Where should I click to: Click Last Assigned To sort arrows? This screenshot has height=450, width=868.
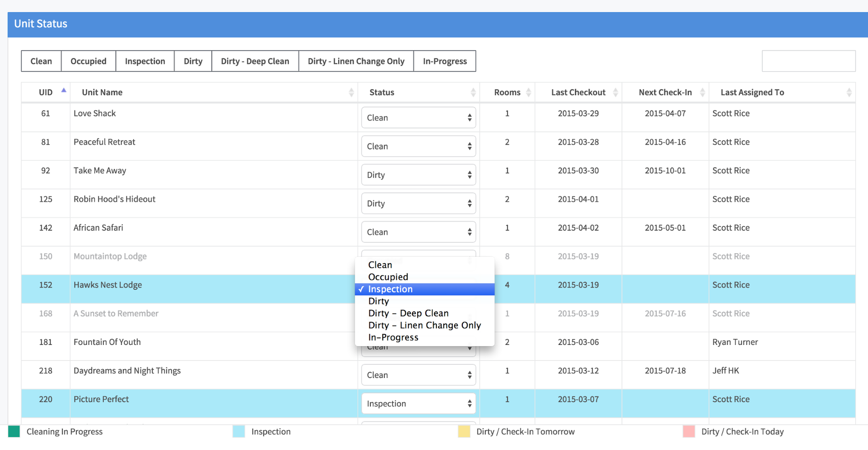848,92
